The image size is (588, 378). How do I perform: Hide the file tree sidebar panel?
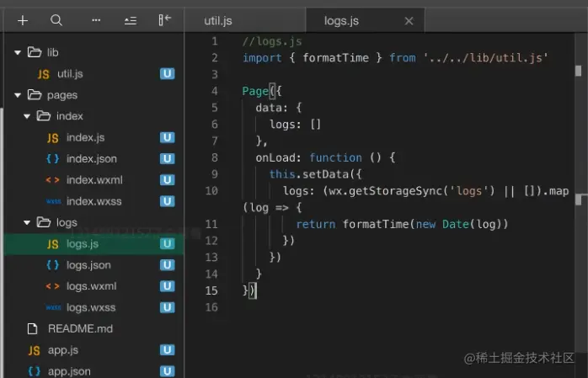(x=164, y=20)
